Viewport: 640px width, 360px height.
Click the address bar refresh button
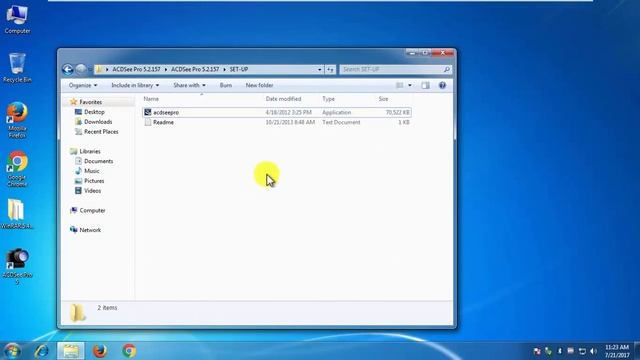(x=330, y=69)
